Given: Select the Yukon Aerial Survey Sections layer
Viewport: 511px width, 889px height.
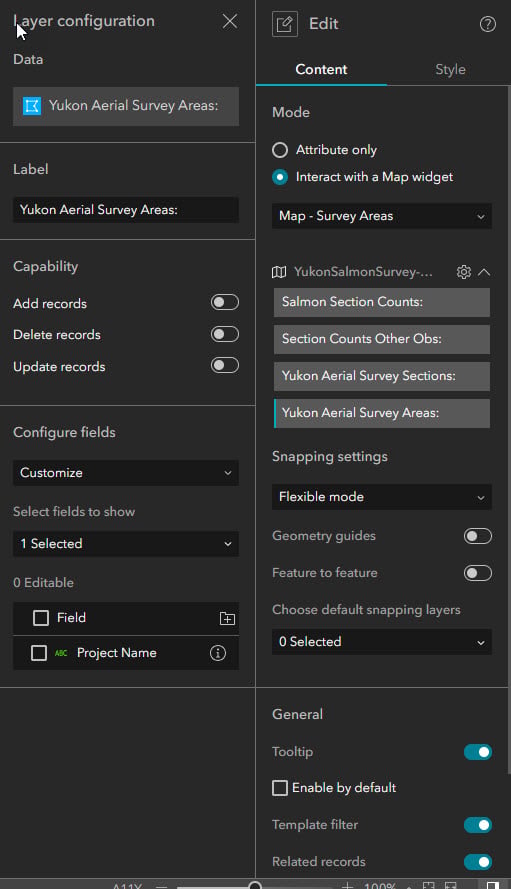Looking at the screenshot, I should (382, 376).
